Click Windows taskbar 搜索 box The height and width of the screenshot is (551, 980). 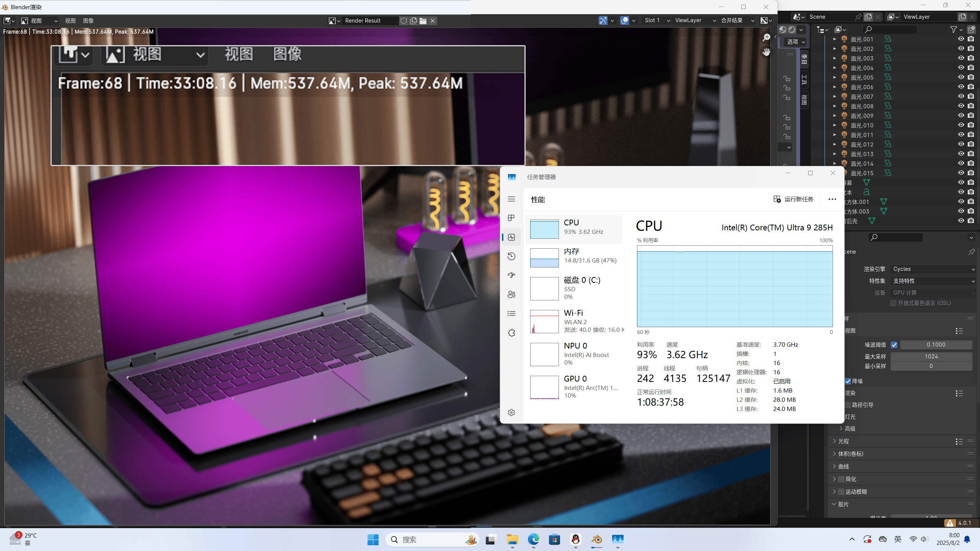pos(432,540)
